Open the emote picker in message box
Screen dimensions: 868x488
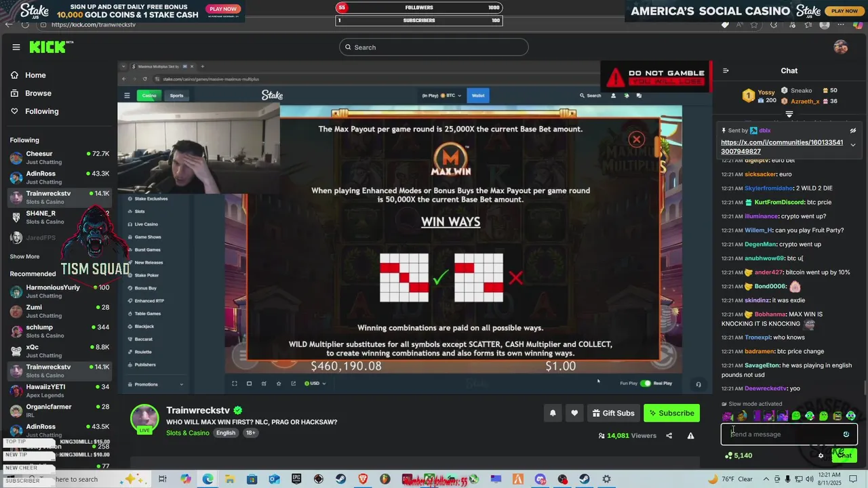click(846, 434)
